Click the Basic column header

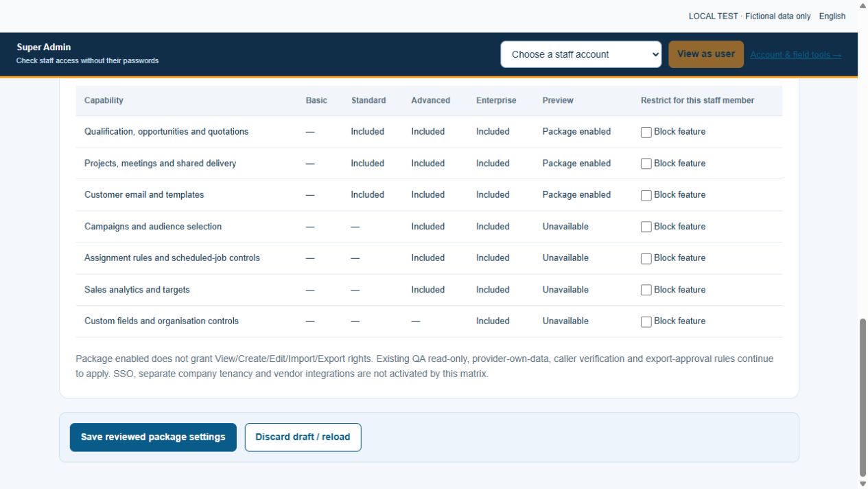[x=316, y=100]
